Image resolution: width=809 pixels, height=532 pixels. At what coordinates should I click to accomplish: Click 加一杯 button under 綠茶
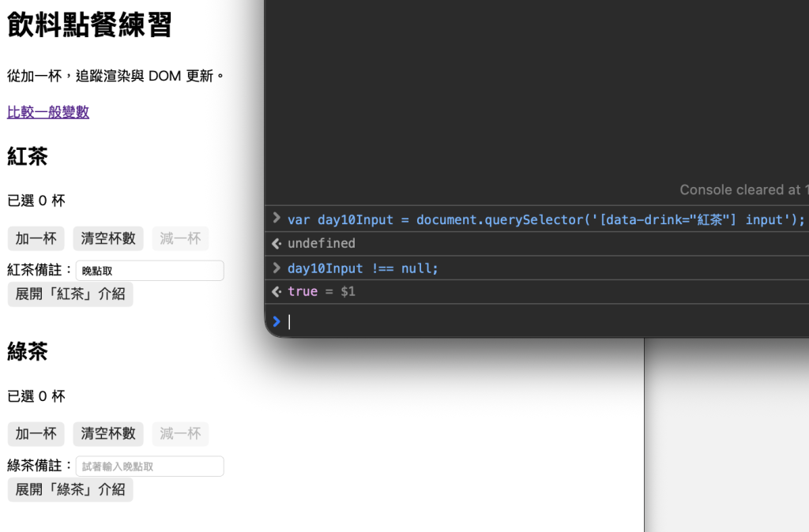coord(36,433)
